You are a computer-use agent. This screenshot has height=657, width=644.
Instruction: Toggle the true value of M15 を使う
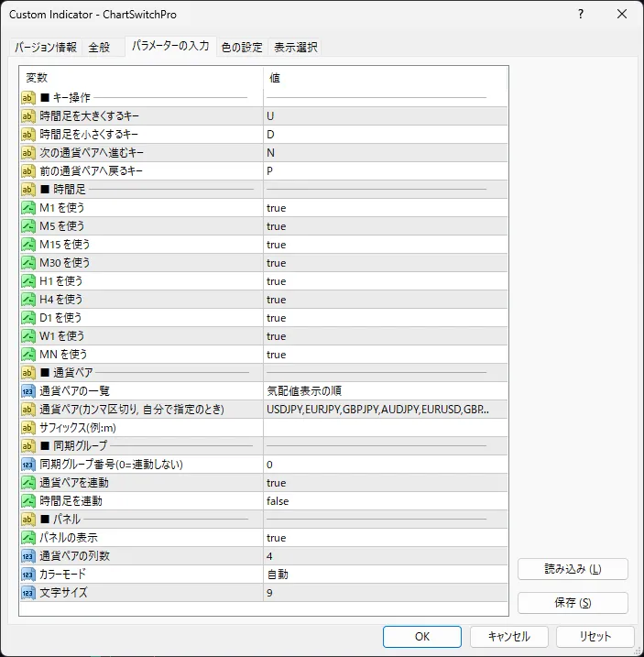click(385, 245)
